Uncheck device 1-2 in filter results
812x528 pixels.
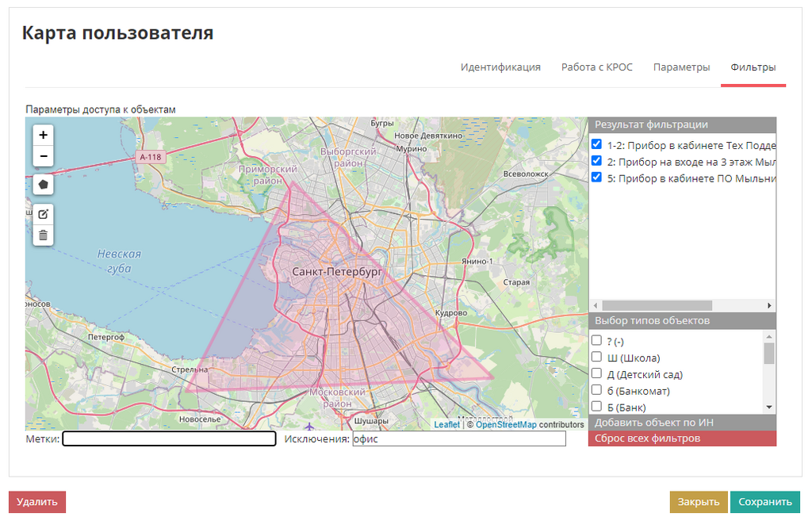pos(597,145)
